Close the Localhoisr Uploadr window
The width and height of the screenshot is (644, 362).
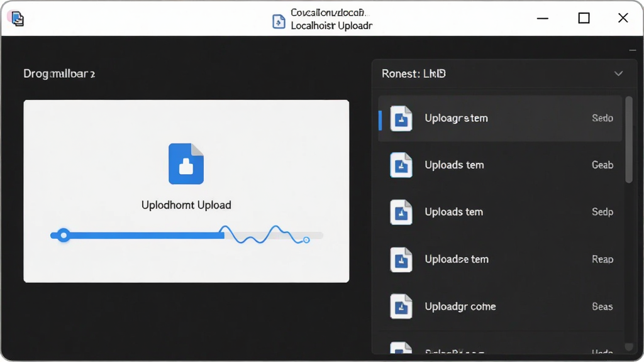pos(623,18)
